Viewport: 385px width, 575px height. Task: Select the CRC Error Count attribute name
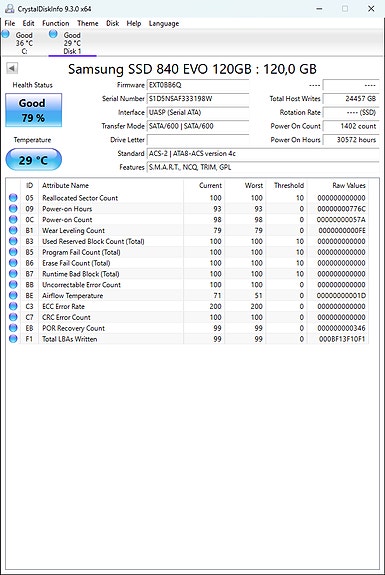(x=66, y=318)
